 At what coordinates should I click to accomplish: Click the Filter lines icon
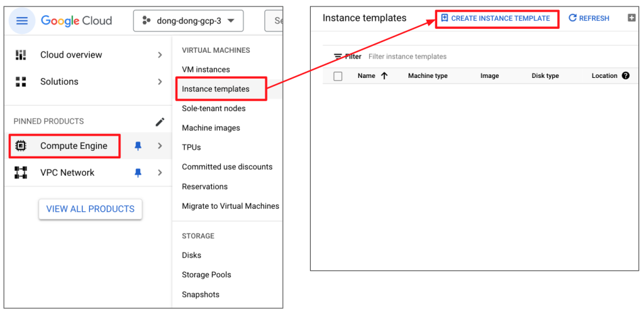tap(338, 57)
